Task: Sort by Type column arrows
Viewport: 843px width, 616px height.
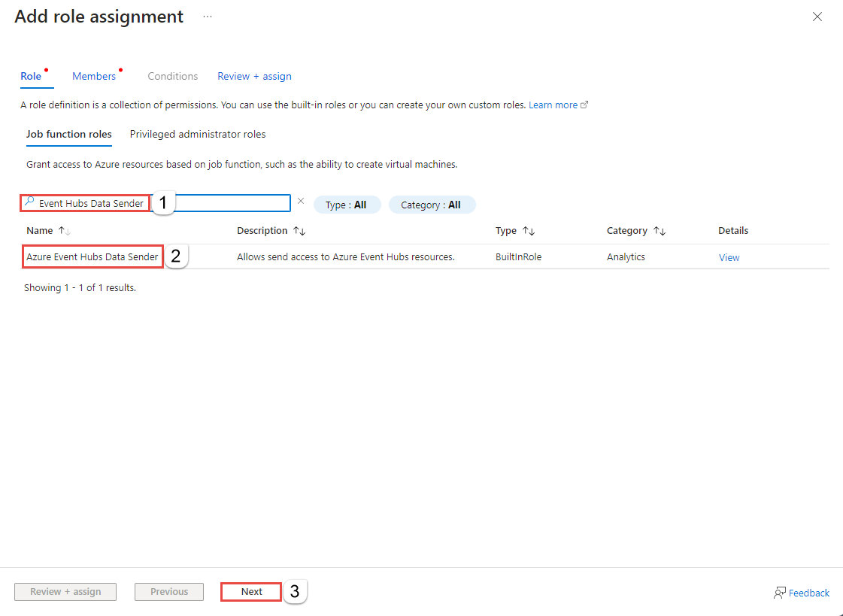Action: click(529, 231)
